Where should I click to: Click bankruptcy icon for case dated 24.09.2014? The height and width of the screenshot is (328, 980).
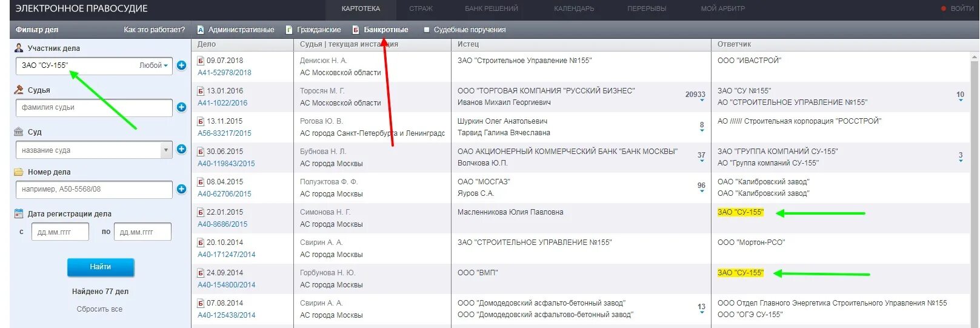(201, 273)
